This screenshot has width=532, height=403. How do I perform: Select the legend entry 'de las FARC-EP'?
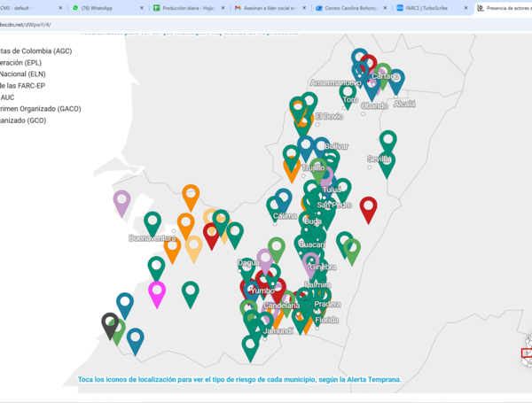(22, 86)
